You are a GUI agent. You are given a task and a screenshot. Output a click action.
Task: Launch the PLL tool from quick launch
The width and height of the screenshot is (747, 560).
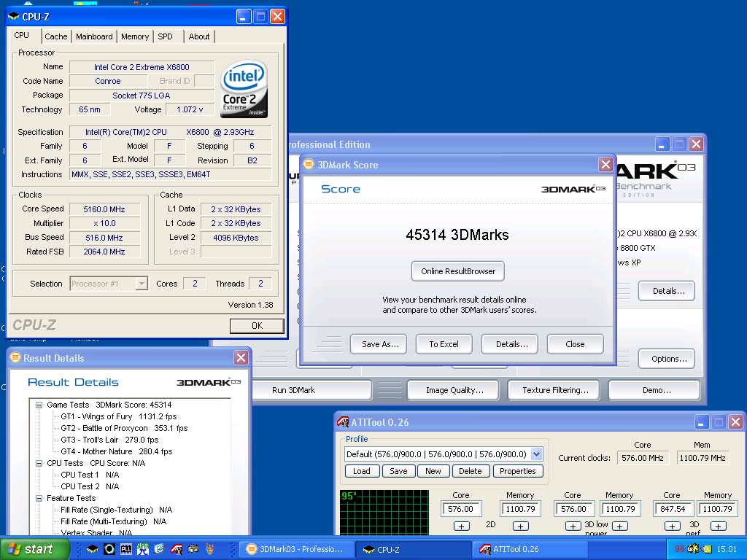point(125,549)
